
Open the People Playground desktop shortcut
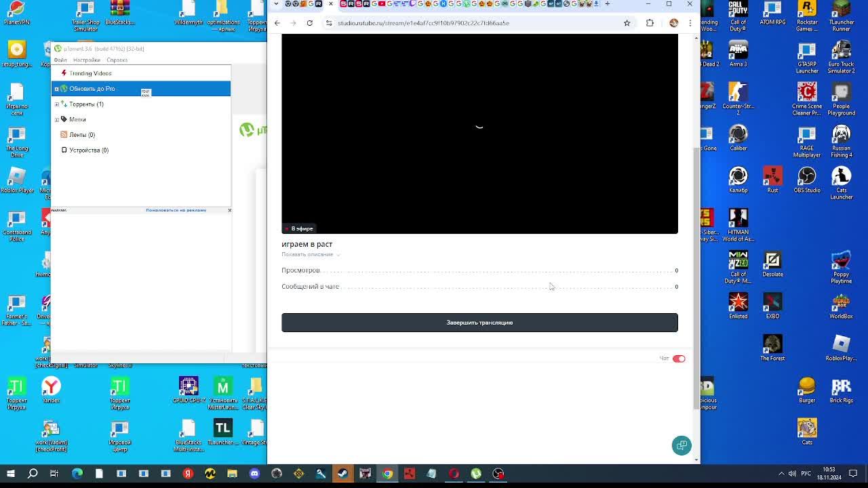click(x=842, y=98)
